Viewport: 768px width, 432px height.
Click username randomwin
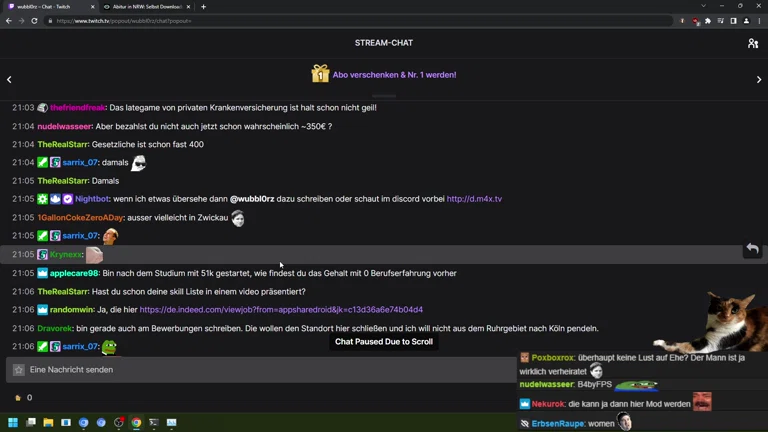click(x=72, y=310)
